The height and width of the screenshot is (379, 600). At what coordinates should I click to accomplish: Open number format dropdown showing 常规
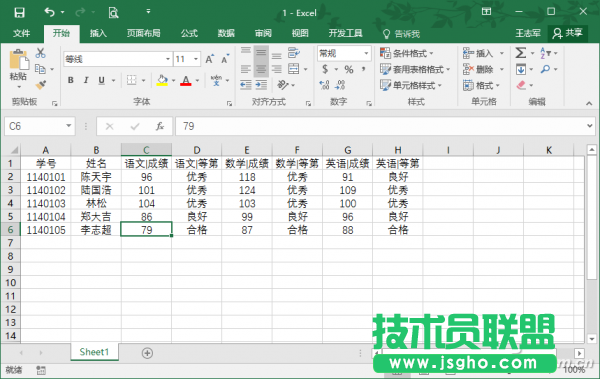pos(367,53)
